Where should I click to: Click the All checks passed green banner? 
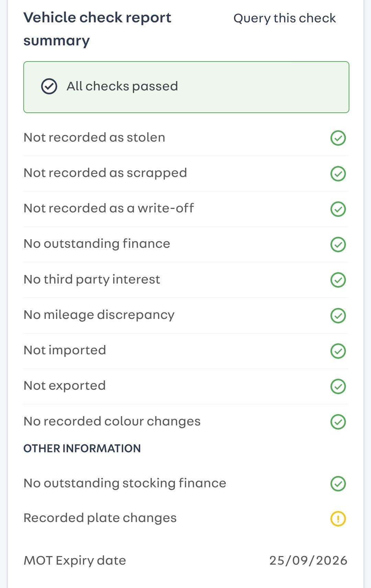point(186,87)
